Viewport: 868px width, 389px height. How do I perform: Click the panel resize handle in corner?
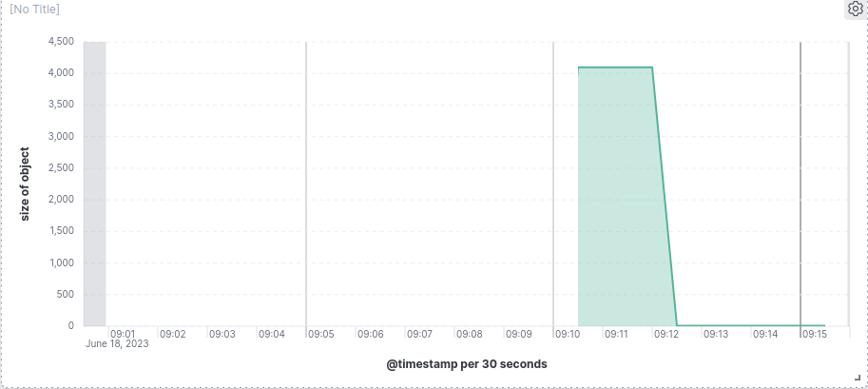[857, 378]
